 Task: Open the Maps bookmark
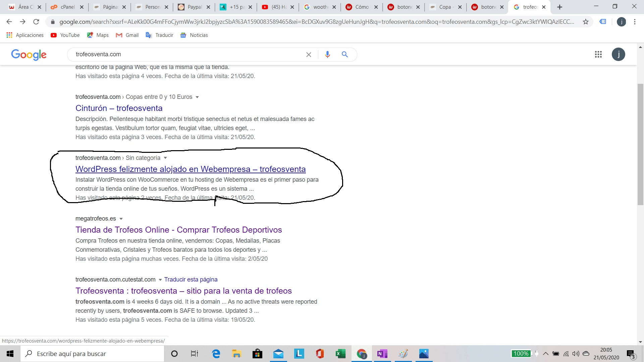pos(98,35)
